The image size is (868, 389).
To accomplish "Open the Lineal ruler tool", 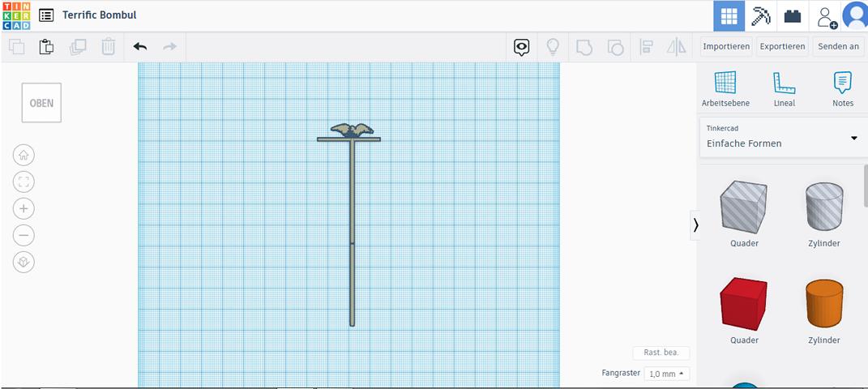I will 784,88.
